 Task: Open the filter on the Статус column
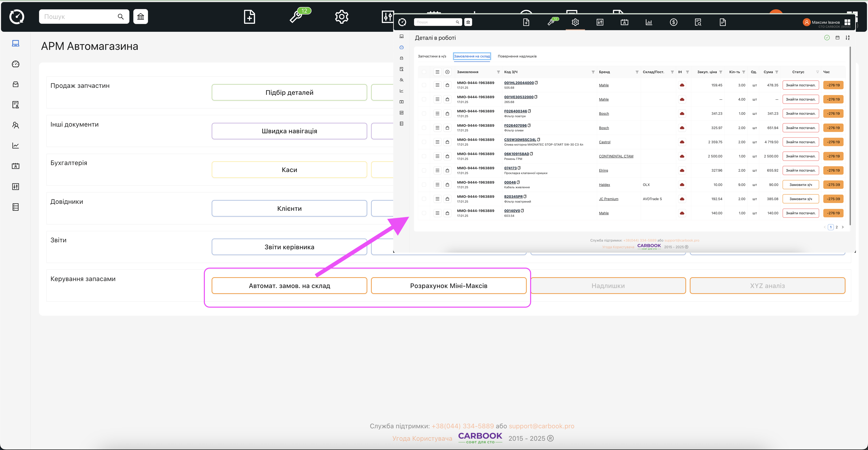point(817,72)
